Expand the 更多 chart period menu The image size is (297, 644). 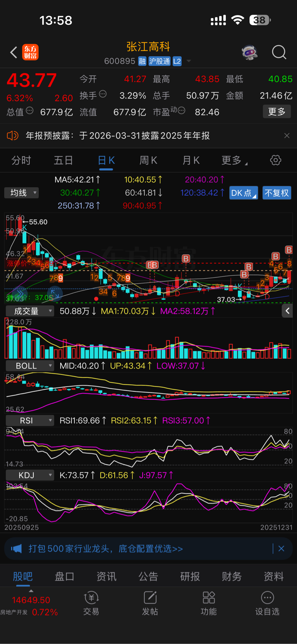pos(234,160)
